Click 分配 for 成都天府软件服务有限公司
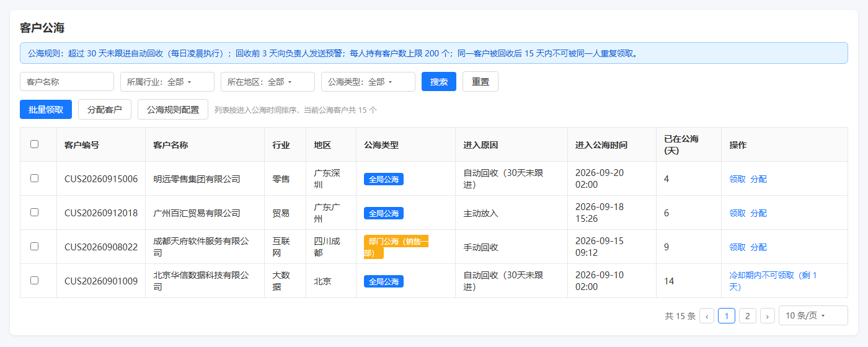Screen dimensions: 868x347 pyautogui.click(x=759, y=247)
